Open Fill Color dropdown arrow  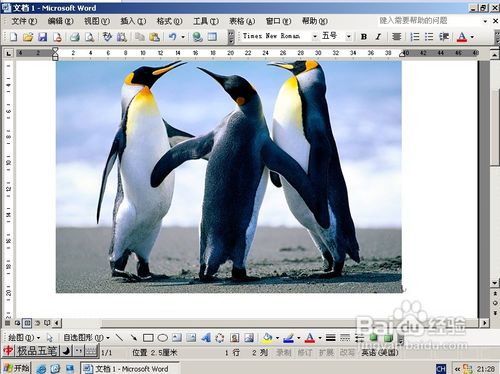pos(277,338)
